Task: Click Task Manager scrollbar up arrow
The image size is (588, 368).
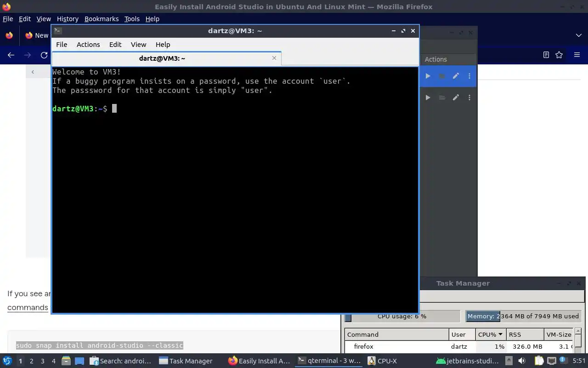Action: (578, 331)
